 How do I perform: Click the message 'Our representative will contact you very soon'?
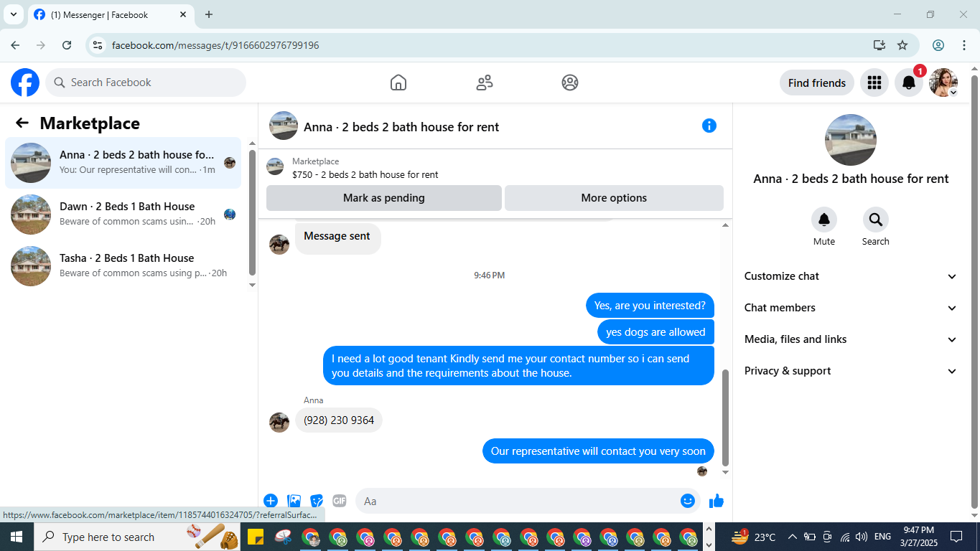pyautogui.click(x=598, y=451)
